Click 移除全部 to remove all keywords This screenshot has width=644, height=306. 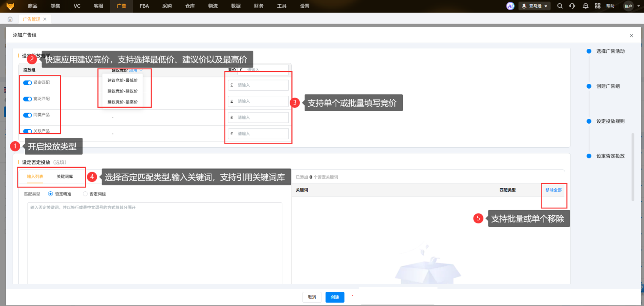(x=554, y=190)
